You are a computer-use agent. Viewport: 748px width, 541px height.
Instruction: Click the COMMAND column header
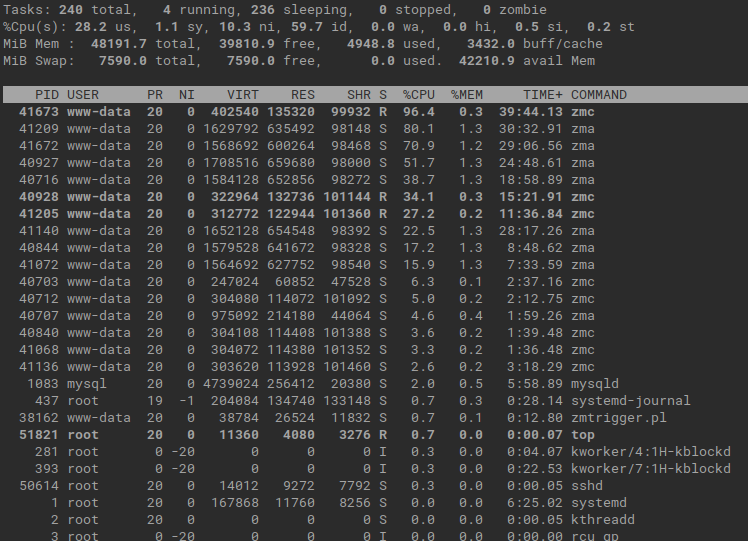(599, 94)
